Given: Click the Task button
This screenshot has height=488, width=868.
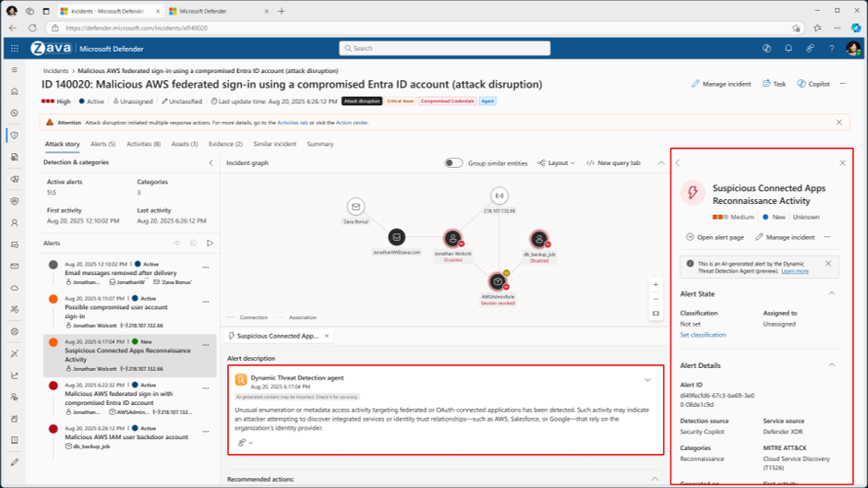Looking at the screenshot, I should click(x=774, y=84).
